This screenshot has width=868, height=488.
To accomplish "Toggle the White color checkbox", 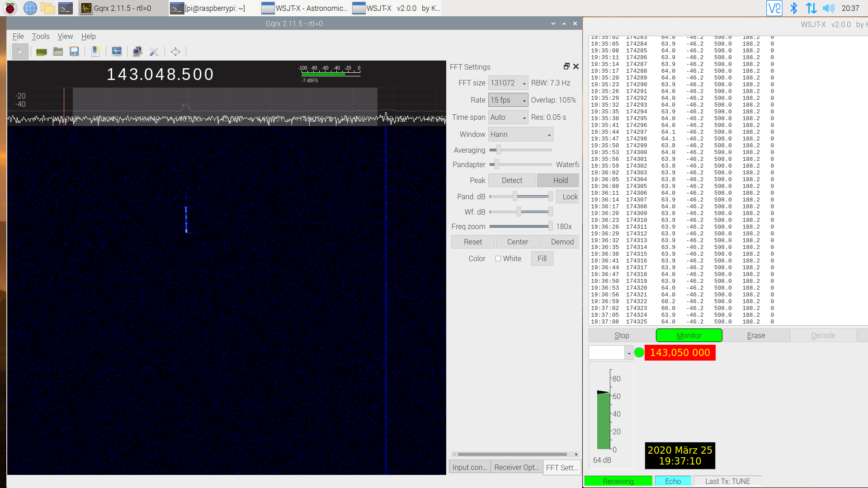I will coord(498,258).
